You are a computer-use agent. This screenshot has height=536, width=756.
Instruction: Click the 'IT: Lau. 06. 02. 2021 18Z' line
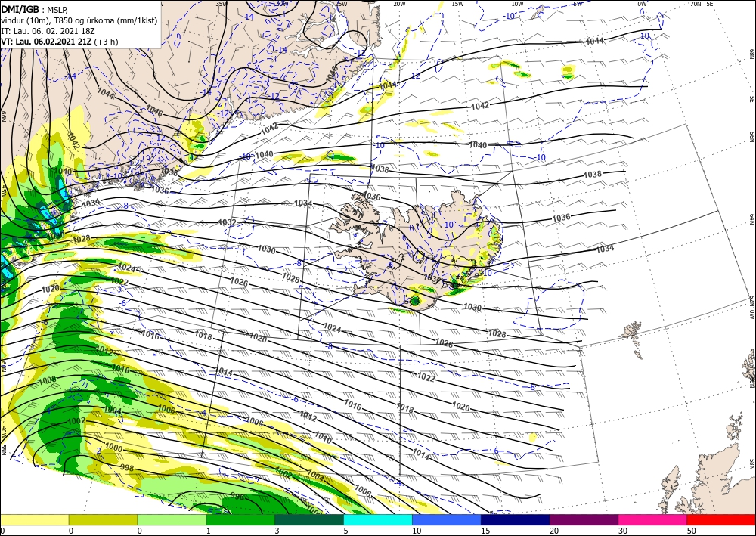pos(48,31)
